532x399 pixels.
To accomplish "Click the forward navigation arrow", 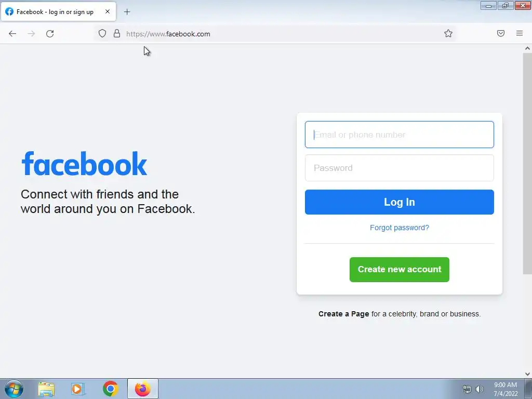I will point(31,34).
